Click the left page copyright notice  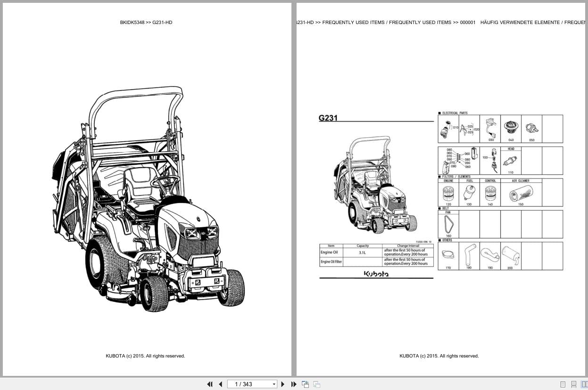point(145,356)
